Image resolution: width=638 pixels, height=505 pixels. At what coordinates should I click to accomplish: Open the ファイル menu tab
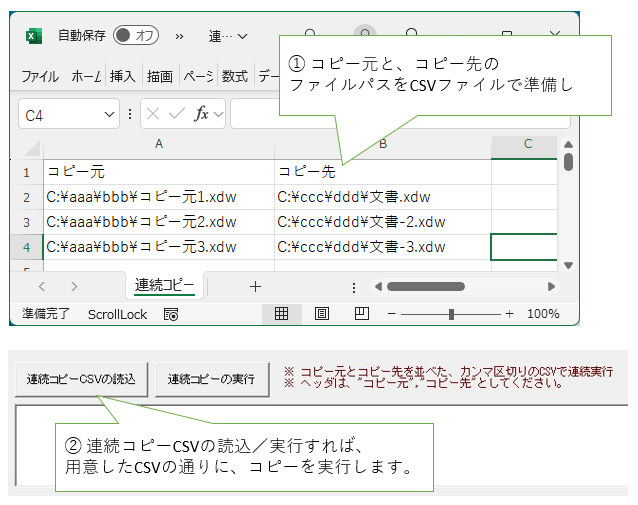point(40,76)
